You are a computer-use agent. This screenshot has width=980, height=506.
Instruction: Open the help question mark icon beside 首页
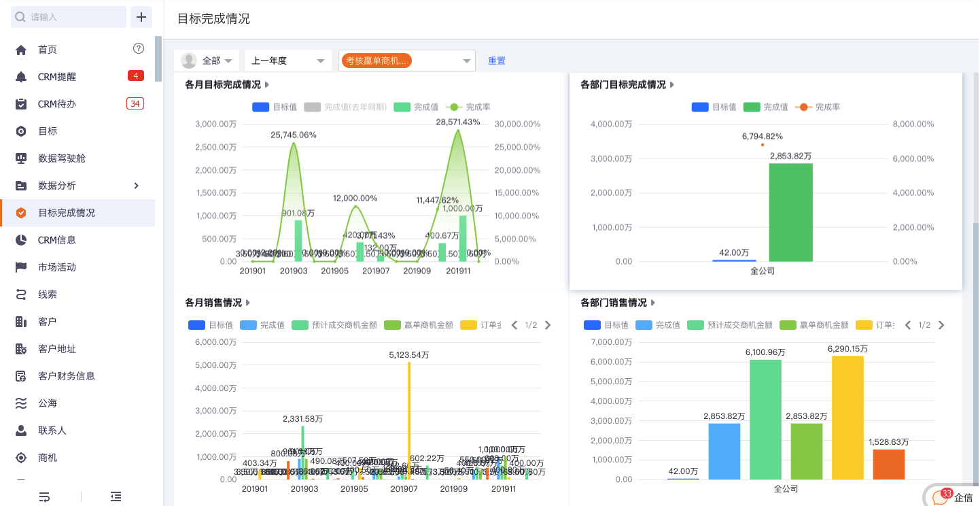click(x=139, y=48)
